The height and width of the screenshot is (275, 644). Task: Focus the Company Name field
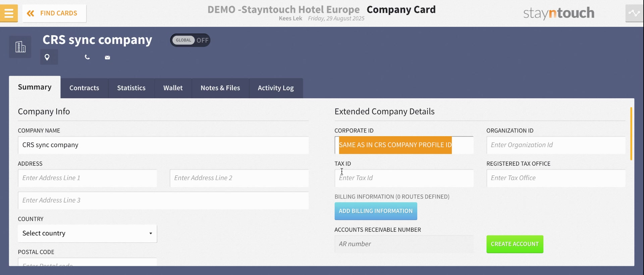click(x=163, y=145)
